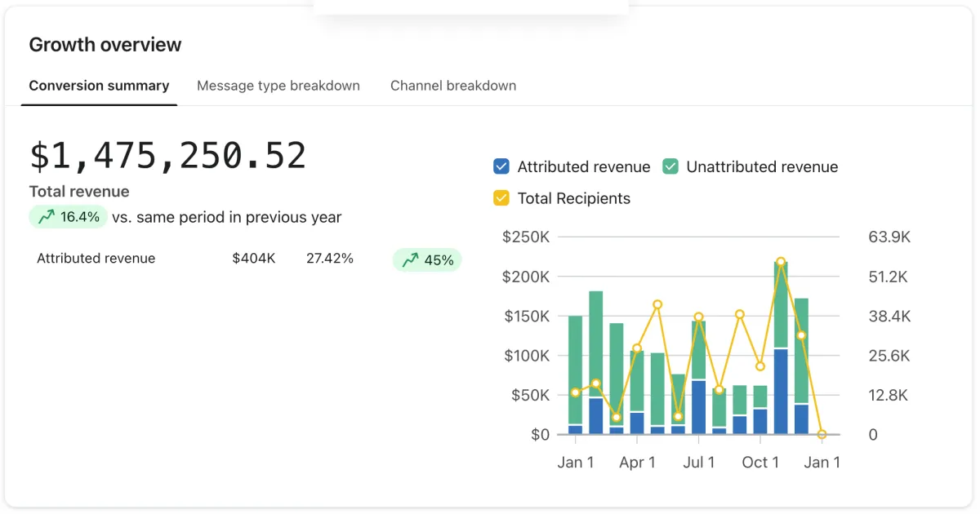Click the 27.42% attributed share value

(329, 259)
